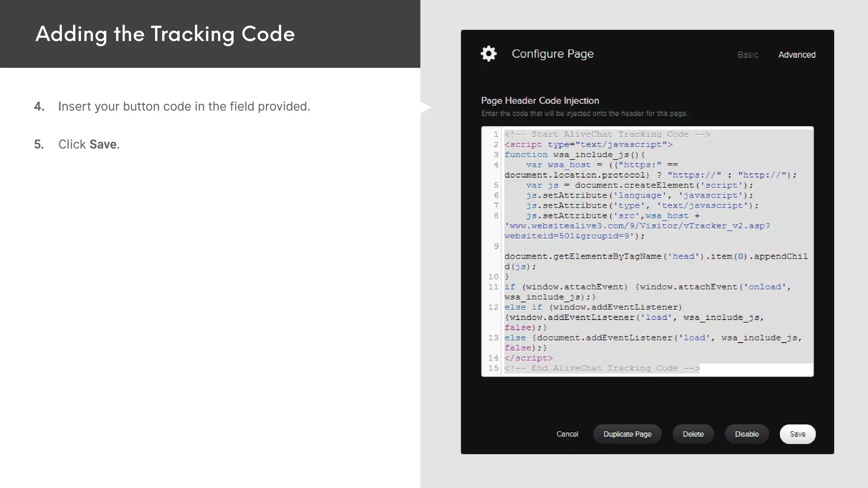
Task: Click the 'websiteid=501&groupid=9' code line
Action: coord(574,236)
